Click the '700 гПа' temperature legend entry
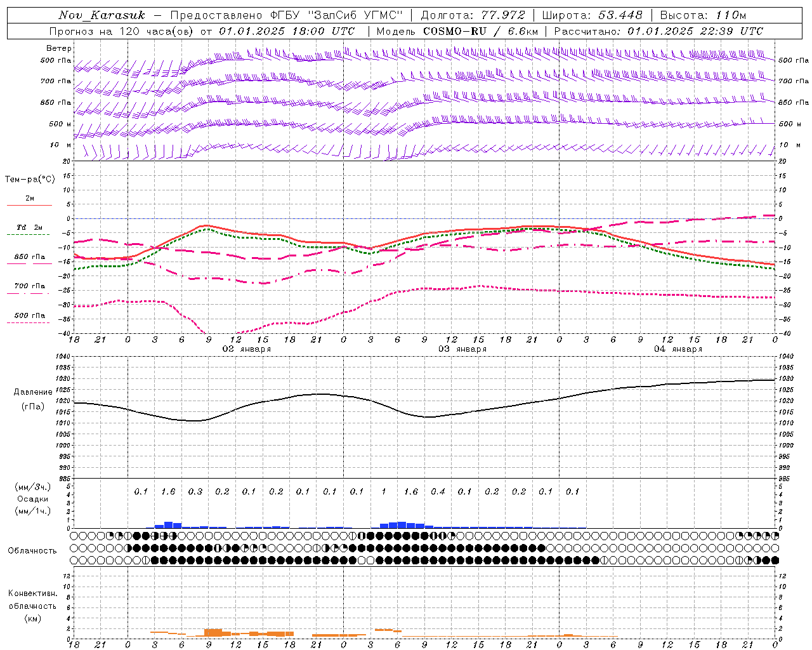The image size is (812, 650). click(30, 286)
